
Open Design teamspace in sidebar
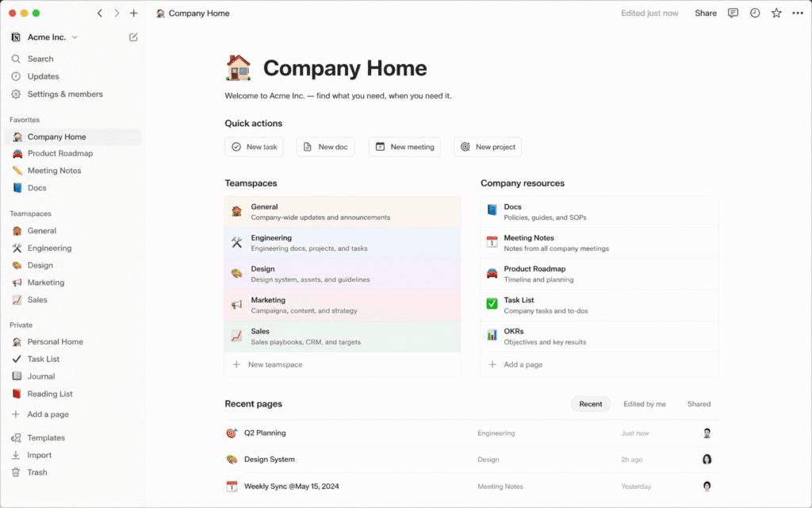[x=72, y=265]
